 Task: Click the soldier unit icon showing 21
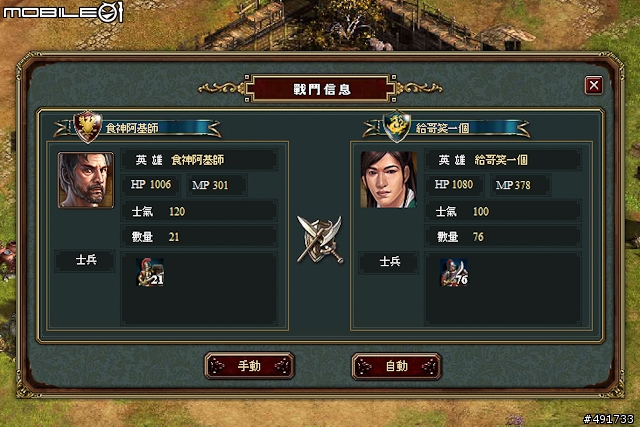pyautogui.click(x=150, y=272)
